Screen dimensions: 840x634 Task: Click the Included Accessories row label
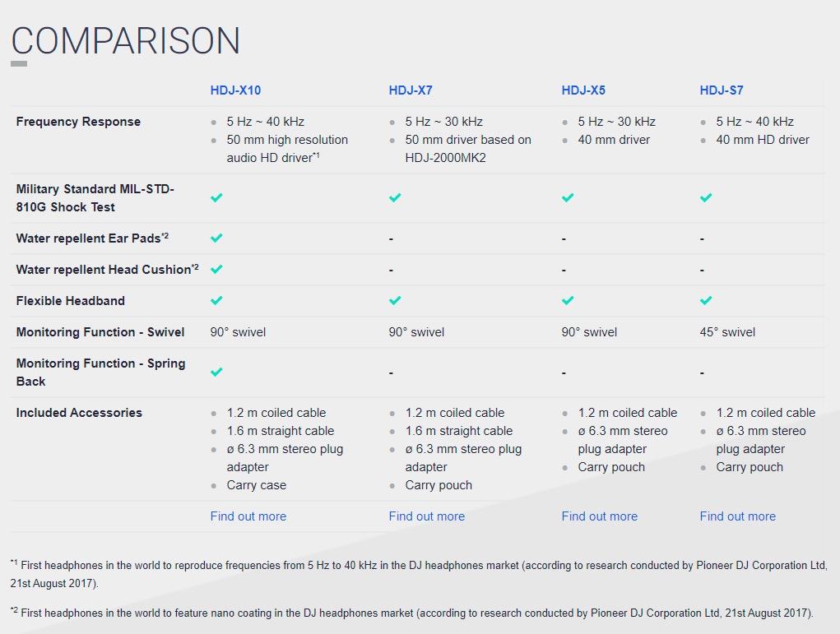click(79, 413)
